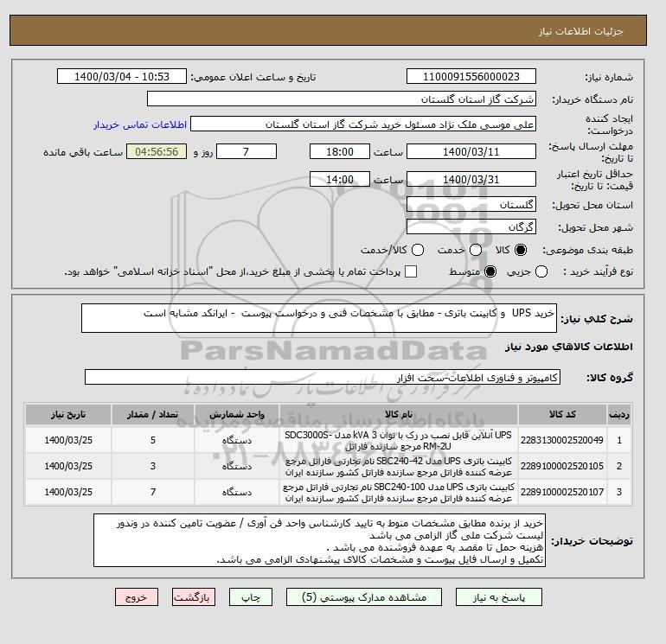Click the deadline time field 18:00
The height and width of the screenshot is (644, 666).
coord(340,151)
